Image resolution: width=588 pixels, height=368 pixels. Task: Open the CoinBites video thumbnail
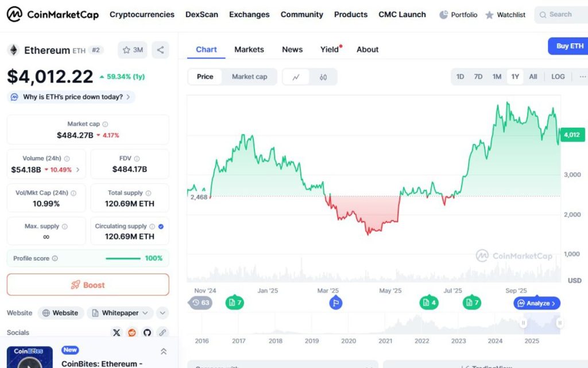pyautogui.click(x=30, y=357)
